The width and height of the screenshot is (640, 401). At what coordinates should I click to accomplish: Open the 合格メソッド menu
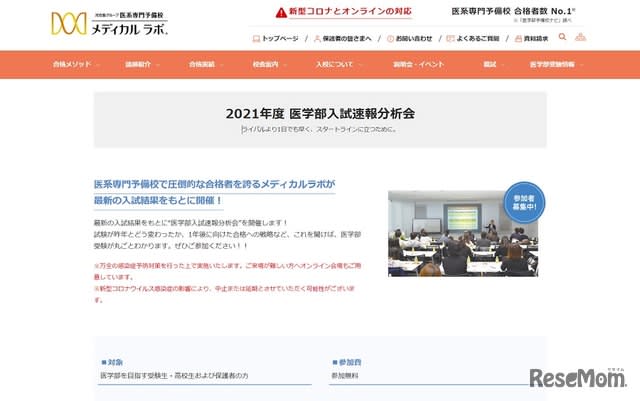click(x=72, y=65)
